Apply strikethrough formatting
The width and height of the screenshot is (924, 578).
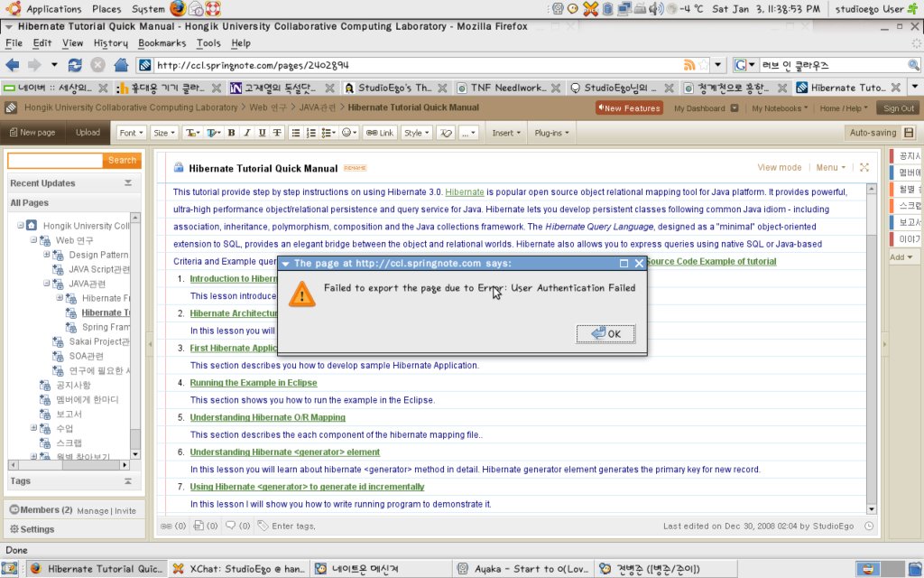pos(277,133)
